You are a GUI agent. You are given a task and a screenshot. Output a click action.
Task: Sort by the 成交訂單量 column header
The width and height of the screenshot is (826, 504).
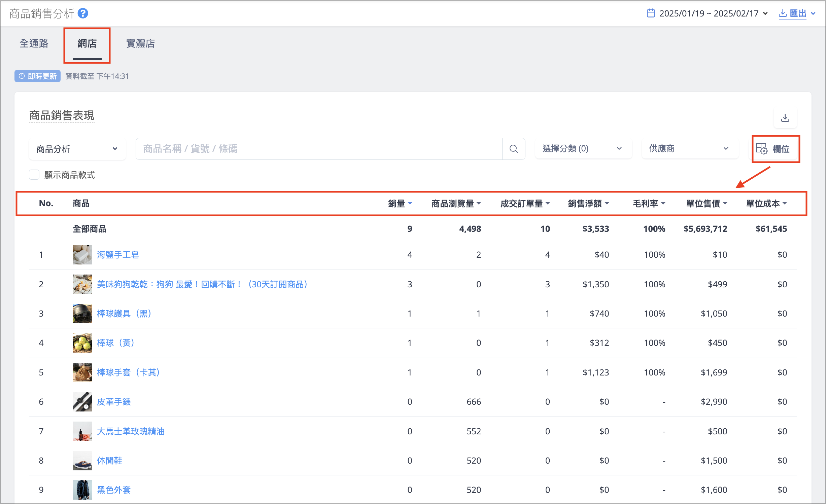(525, 204)
